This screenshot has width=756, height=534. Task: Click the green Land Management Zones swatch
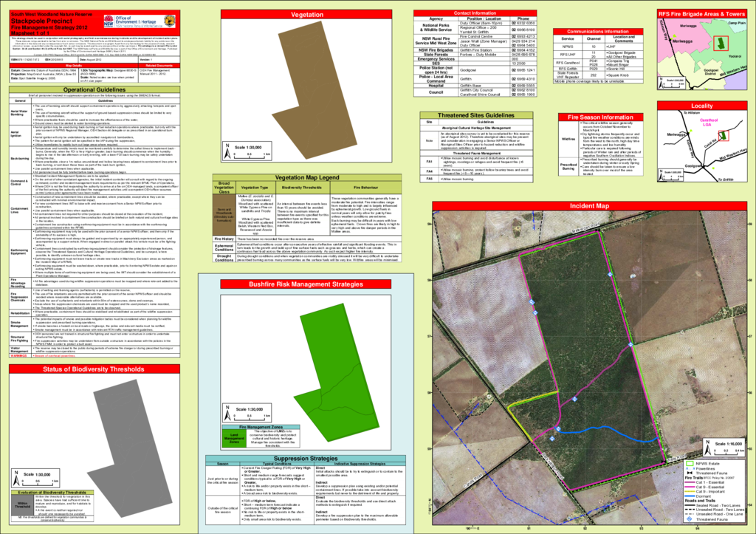click(234, 438)
